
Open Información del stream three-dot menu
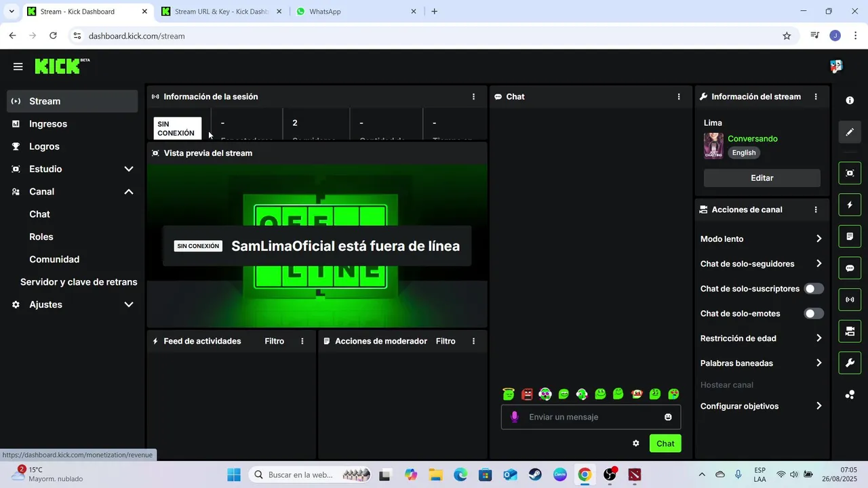[816, 97]
